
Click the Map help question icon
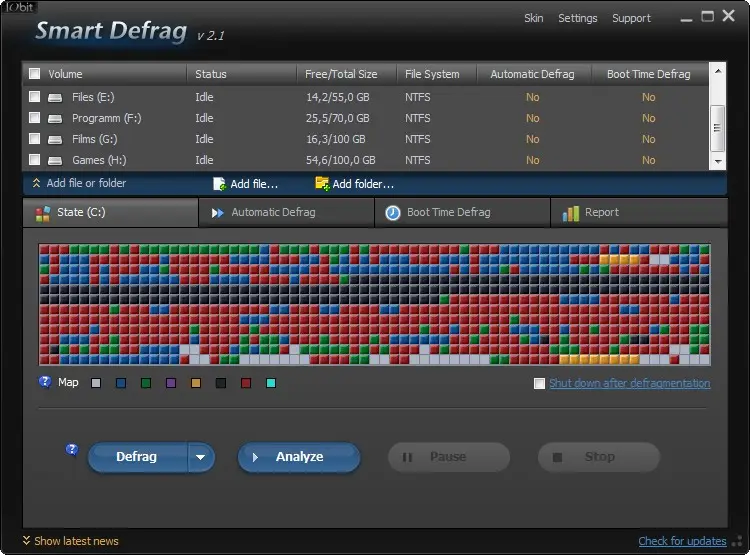[45, 382]
